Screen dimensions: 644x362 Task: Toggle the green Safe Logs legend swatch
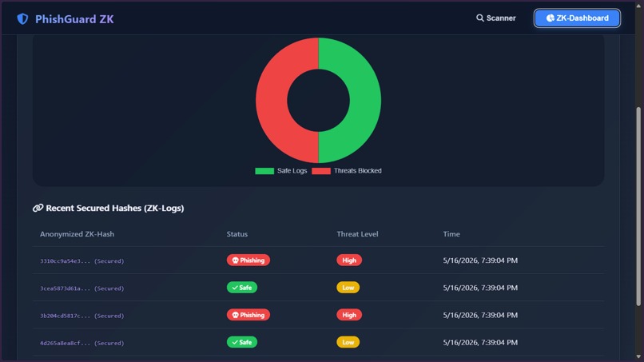point(264,171)
